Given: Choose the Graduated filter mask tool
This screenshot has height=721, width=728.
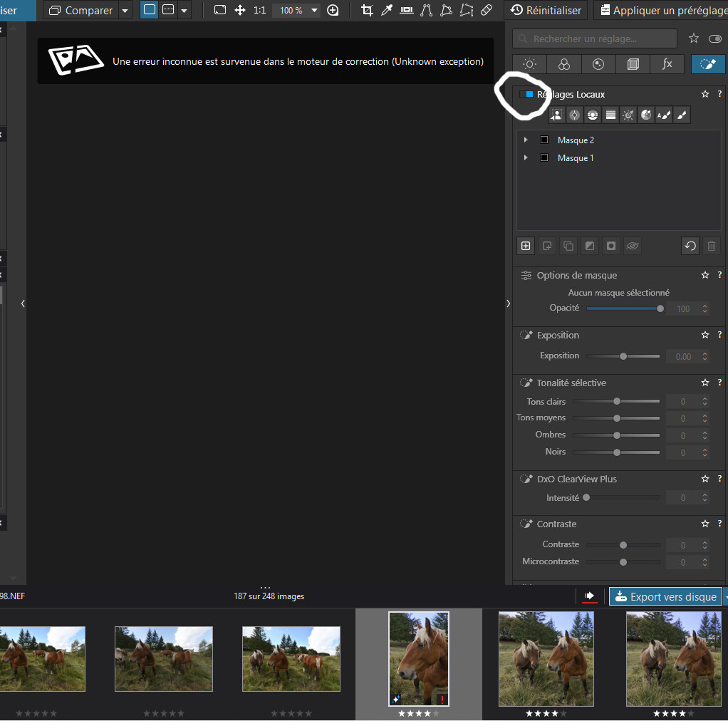Looking at the screenshot, I should 610,115.
